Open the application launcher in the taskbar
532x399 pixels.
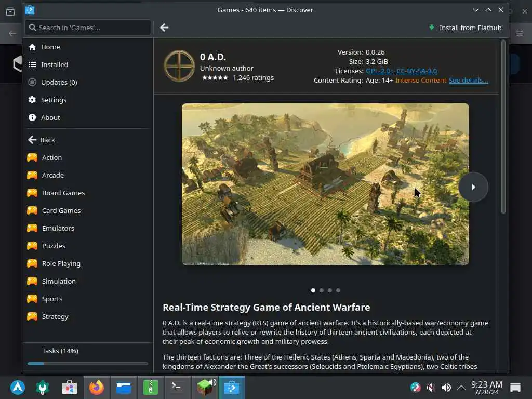point(17,387)
